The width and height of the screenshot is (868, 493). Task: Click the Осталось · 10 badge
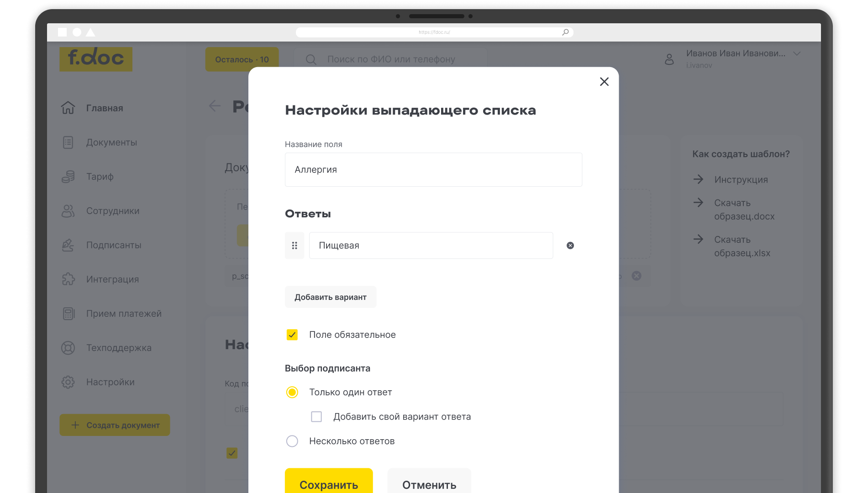coord(242,59)
